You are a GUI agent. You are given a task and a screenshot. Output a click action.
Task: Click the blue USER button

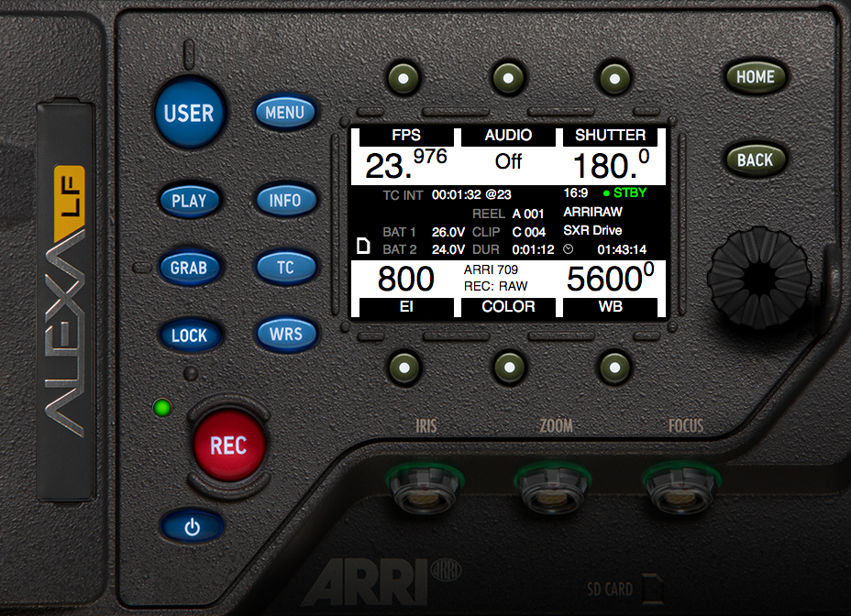coord(189,113)
